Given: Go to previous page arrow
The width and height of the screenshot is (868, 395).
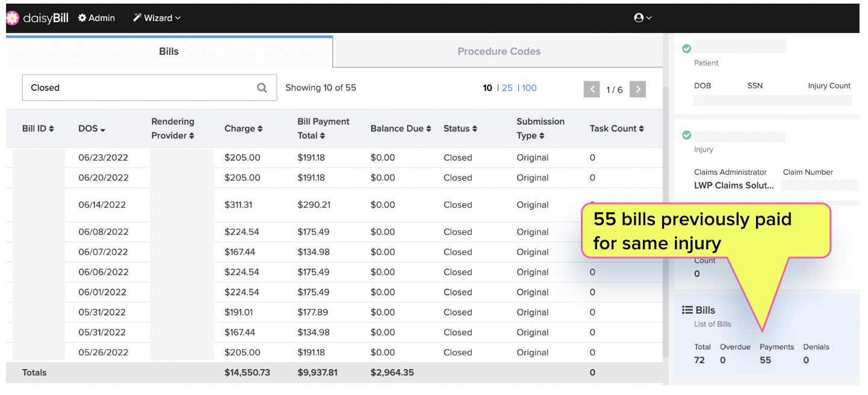Looking at the screenshot, I should point(592,89).
